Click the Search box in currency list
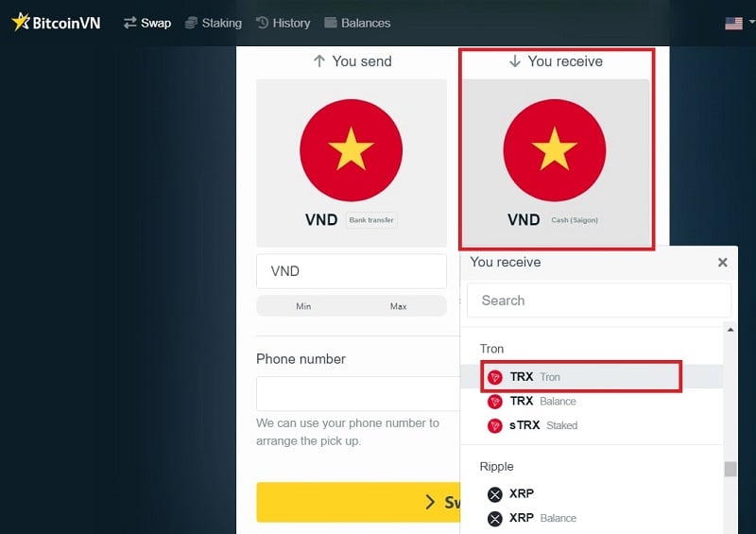 click(599, 301)
